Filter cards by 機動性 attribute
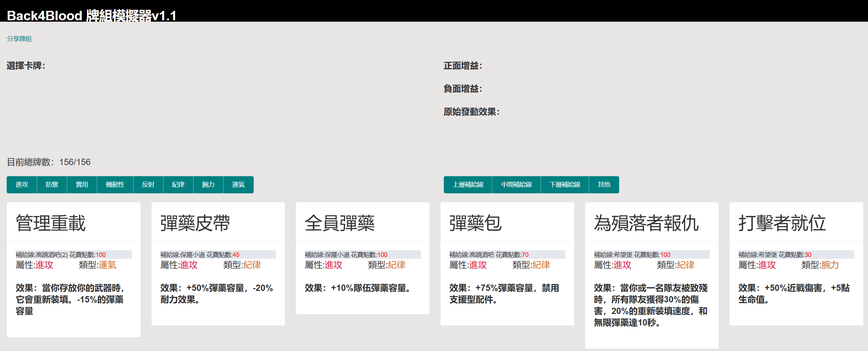This screenshot has height=351, width=868. 115,185
